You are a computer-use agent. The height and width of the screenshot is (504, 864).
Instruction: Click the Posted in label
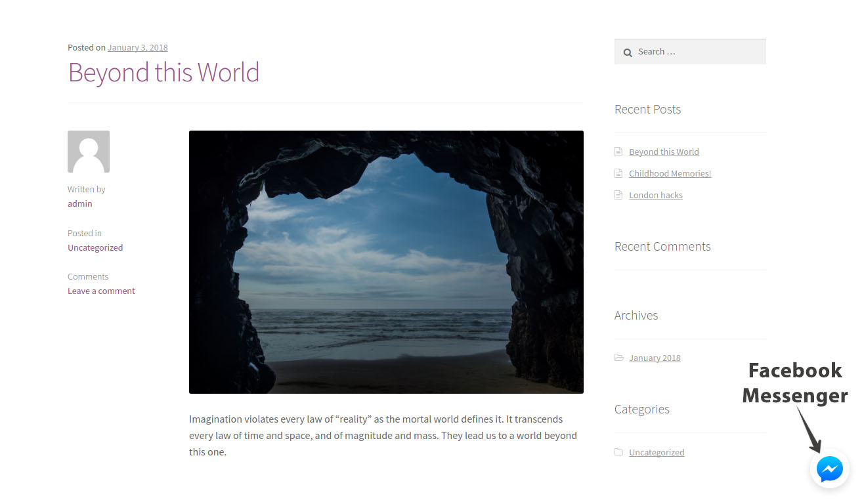coord(84,233)
